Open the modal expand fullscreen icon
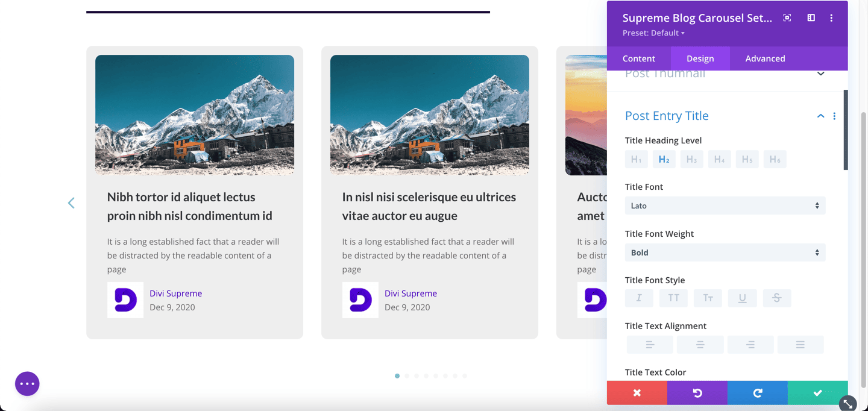This screenshot has width=868, height=411. [x=787, y=17]
